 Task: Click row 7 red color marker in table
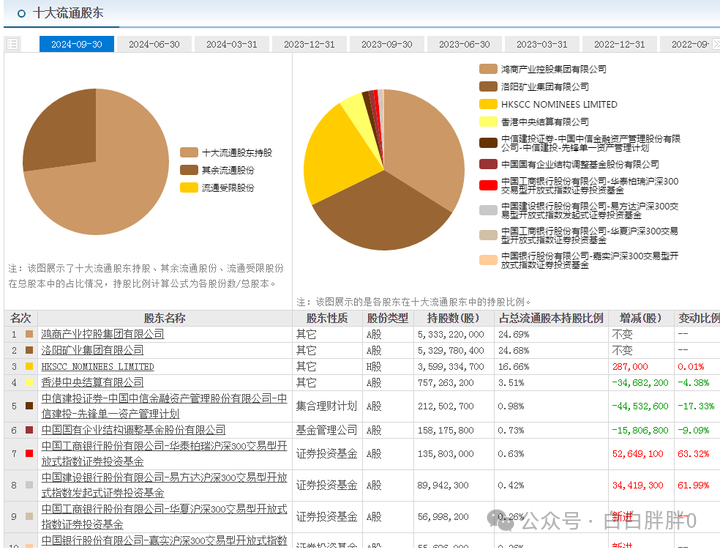click(x=29, y=453)
